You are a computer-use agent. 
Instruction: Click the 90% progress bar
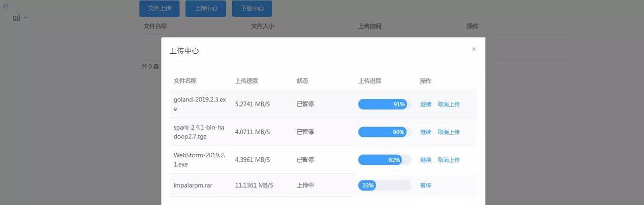pos(385,132)
